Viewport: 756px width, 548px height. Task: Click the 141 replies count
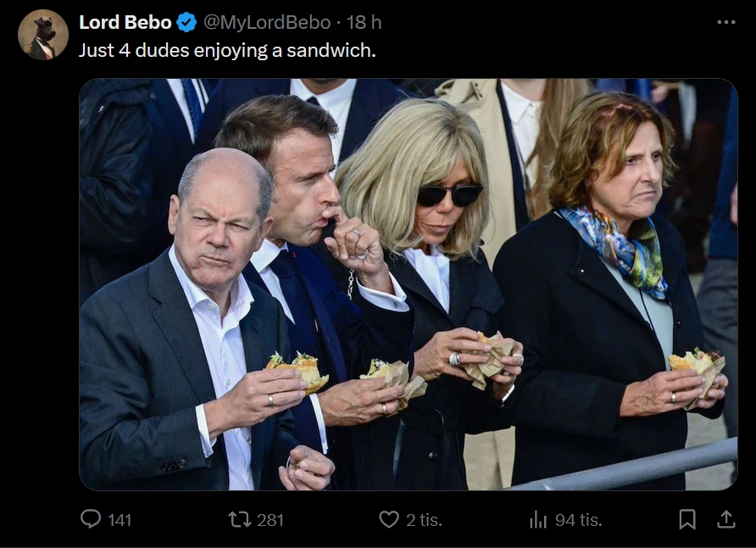120,520
